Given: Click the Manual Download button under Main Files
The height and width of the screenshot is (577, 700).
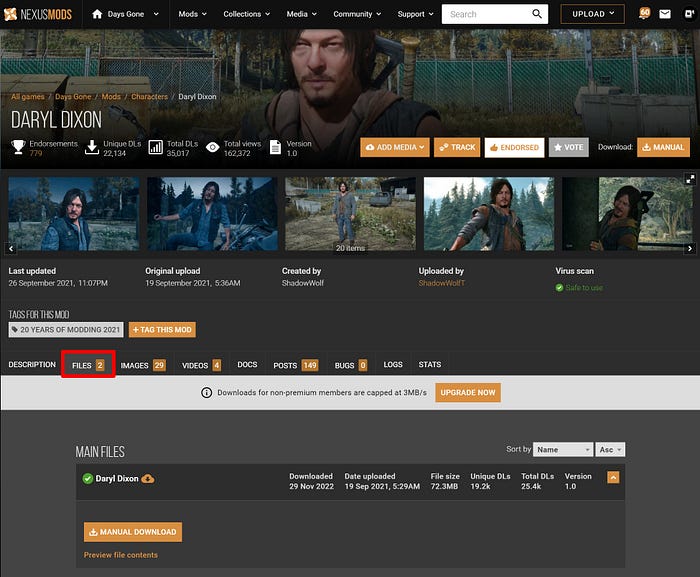Looking at the screenshot, I should pyautogui.click(x=133, y=532).
